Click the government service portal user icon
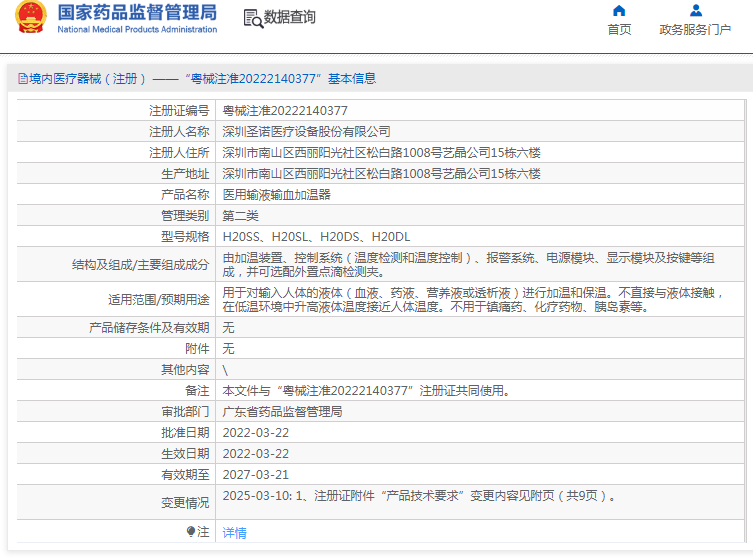The height and width of the screenshot is (558, 753). click(x=695, y=11)
